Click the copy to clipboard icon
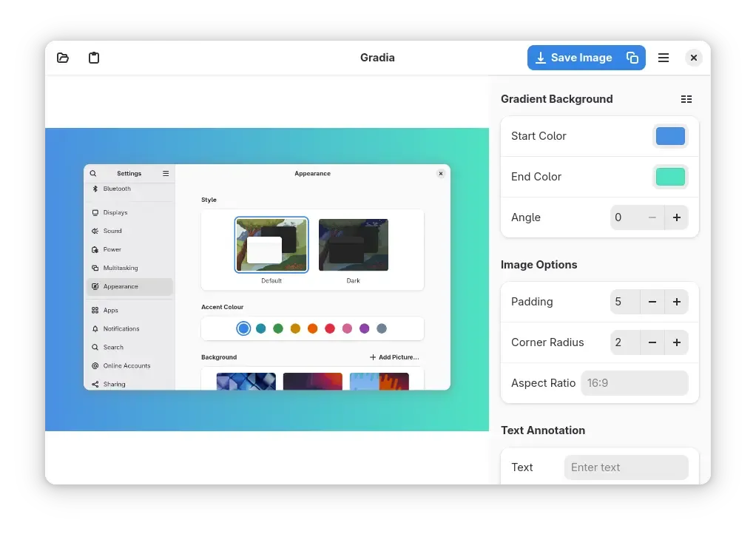This screenshot has height=534, width=756. pos(632,58)
